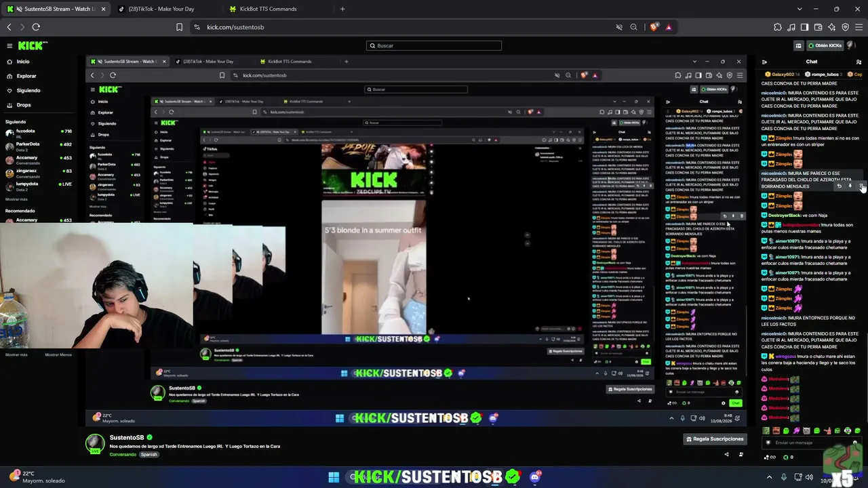Image resolution: width=868 pixels, height=488 pixels.
Task: Click Galaxy602 in the chat leaderboard
Action: click(x=782, y=74)
